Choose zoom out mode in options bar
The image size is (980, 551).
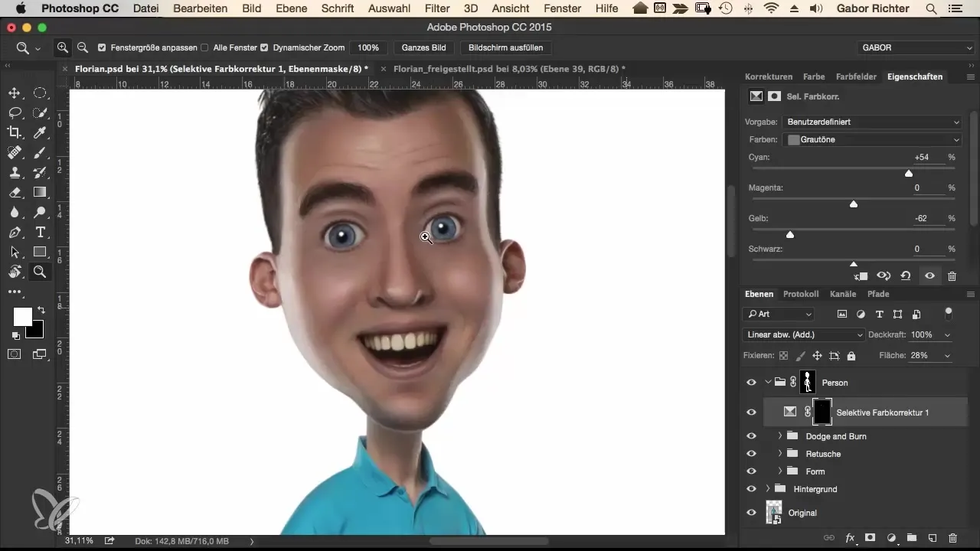82,47
